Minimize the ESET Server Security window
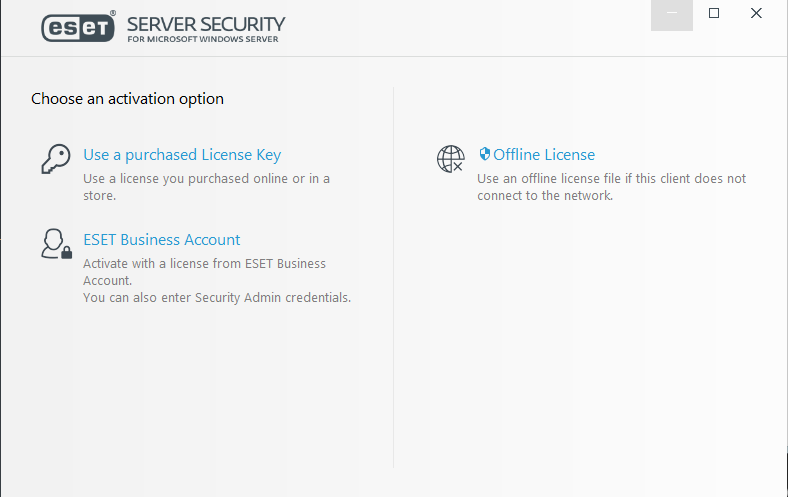Image resolution: width=788 pixels, height=497 pixels. pos(672,14)
